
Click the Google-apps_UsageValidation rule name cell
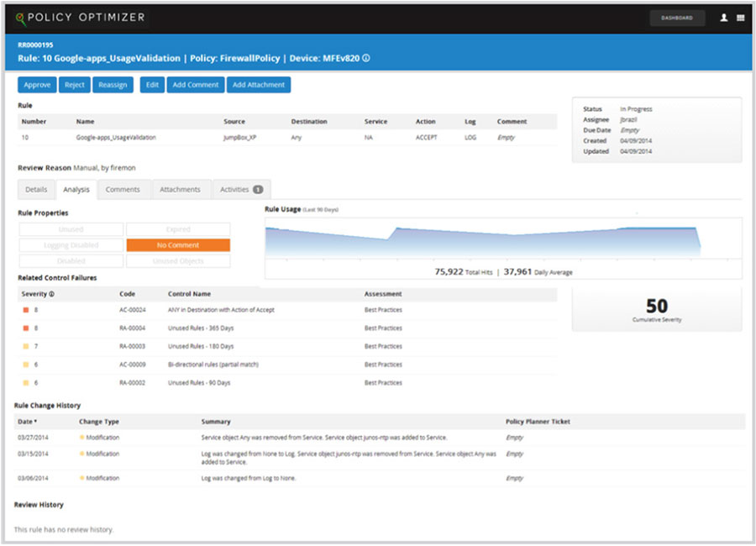(x=116, y=138)
